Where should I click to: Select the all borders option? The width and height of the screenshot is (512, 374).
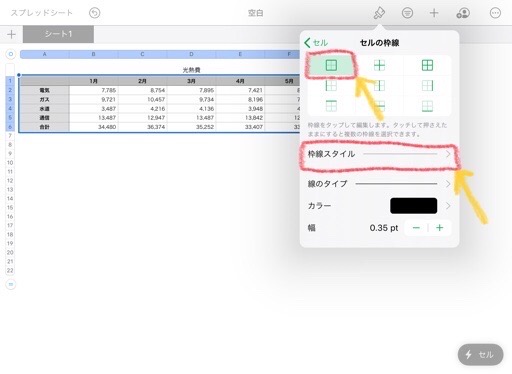[x=427, y=65]
